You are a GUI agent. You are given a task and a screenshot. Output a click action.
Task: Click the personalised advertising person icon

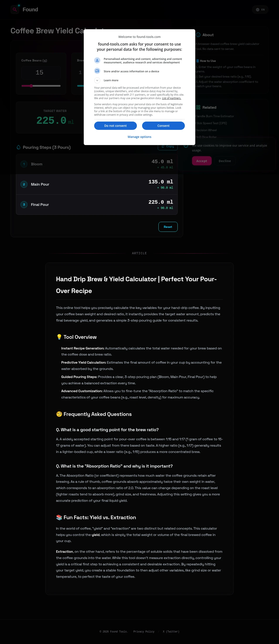tap(97, 61)
